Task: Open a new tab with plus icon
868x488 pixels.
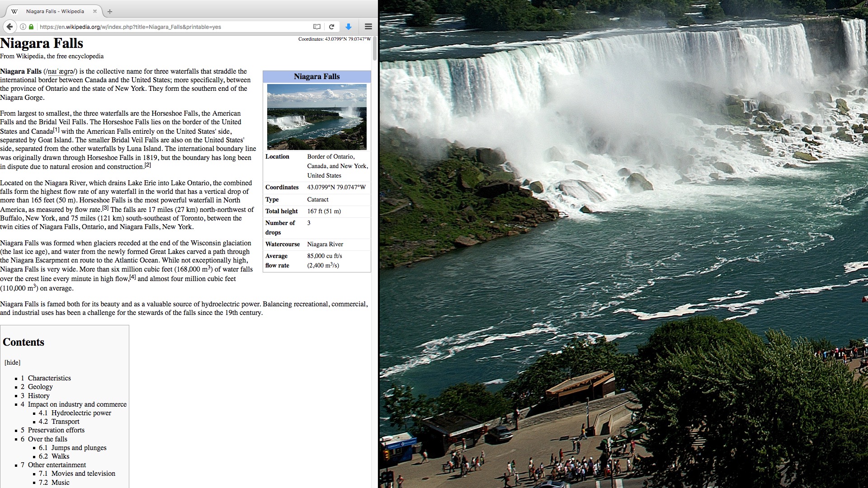Action: tap(110, 11)
